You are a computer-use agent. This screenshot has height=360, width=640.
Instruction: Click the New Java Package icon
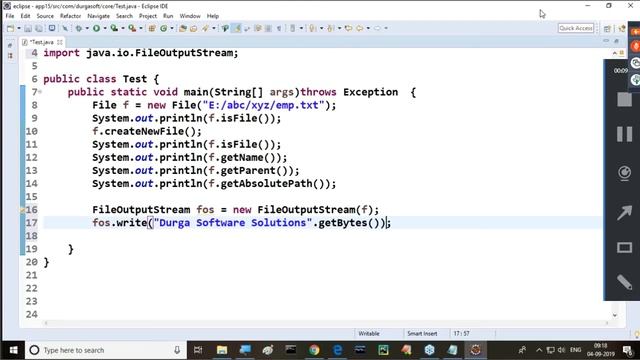click(x=152, y=28)
